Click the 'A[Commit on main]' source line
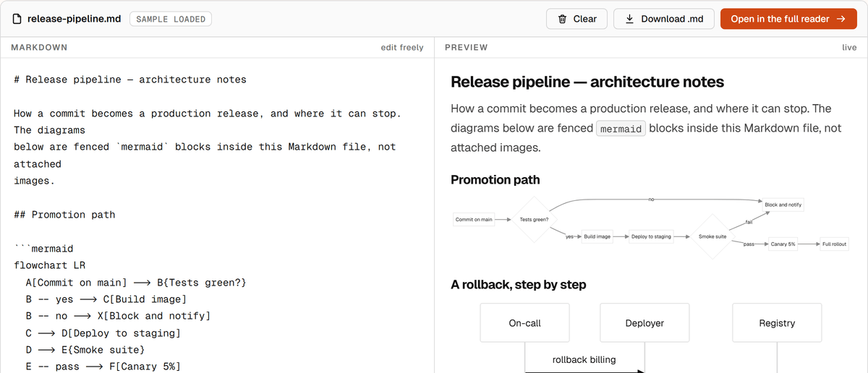Viewport: 868px width, 373px height. [x=136, y=283]
